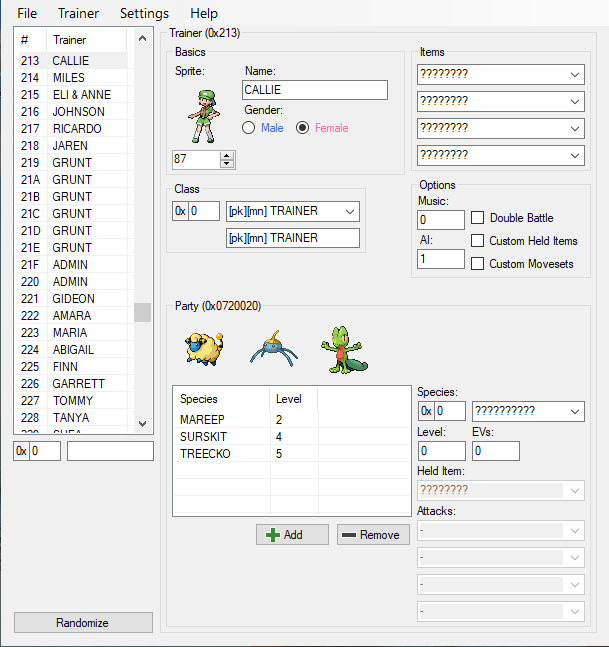Click the trainer Name field CALLIE
Viewport: 609px width, 647px height.
tap(315, 90)
